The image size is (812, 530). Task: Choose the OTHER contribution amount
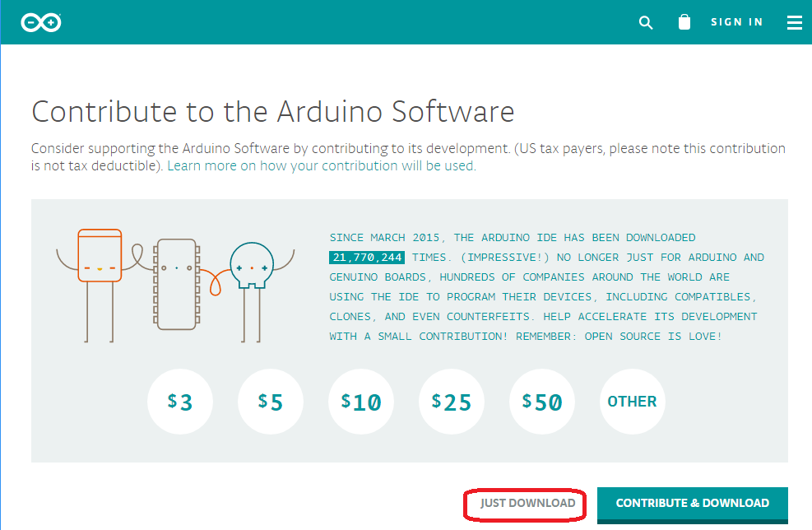pos(632,402)
